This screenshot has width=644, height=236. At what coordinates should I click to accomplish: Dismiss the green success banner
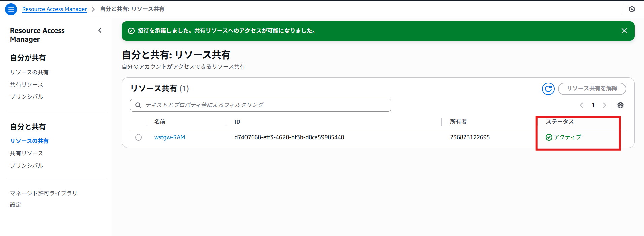click(624, 31)
